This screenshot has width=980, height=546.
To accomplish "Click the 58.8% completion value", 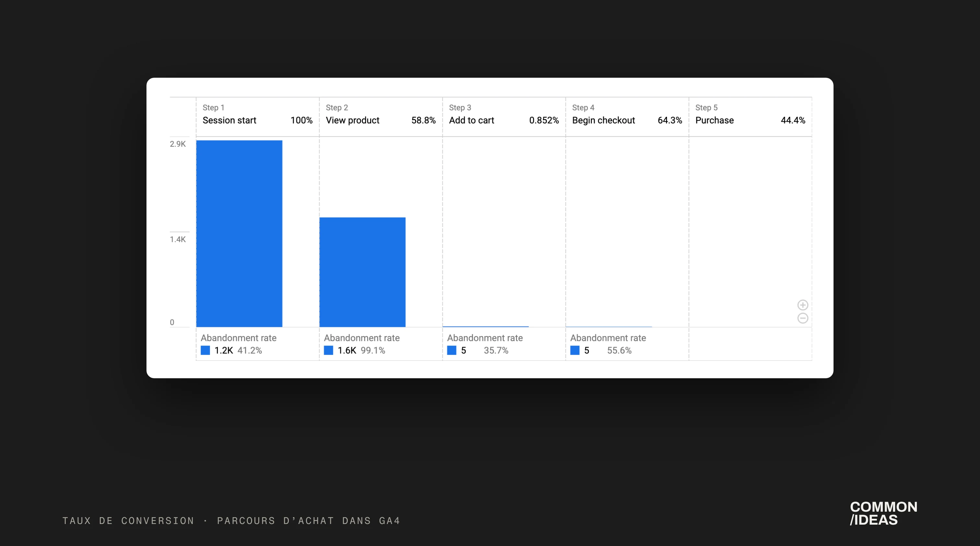I will click(x=424, y=120).
